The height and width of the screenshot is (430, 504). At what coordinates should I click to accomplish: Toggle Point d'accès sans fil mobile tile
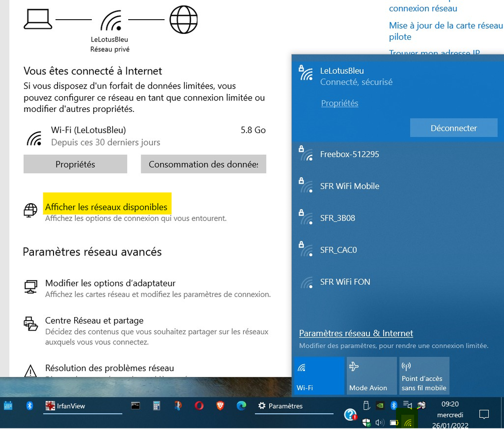(x=424, y=376)
